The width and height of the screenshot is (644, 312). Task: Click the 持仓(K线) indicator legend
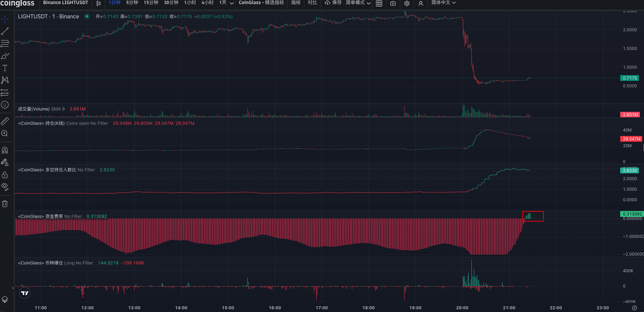pos(63,124)
